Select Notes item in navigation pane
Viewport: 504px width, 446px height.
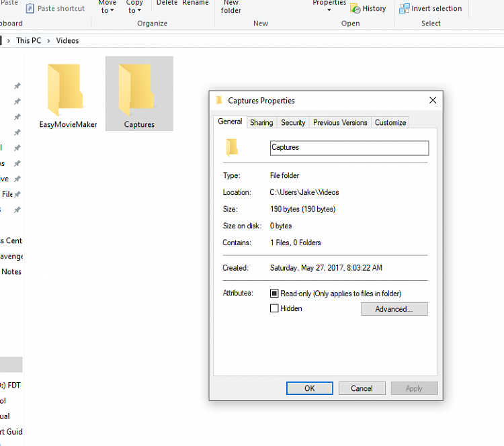(x=11, y=272)
